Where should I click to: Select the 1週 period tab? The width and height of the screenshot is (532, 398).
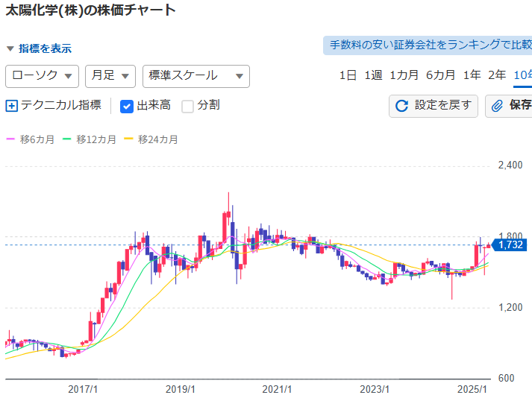coord(373,75)
